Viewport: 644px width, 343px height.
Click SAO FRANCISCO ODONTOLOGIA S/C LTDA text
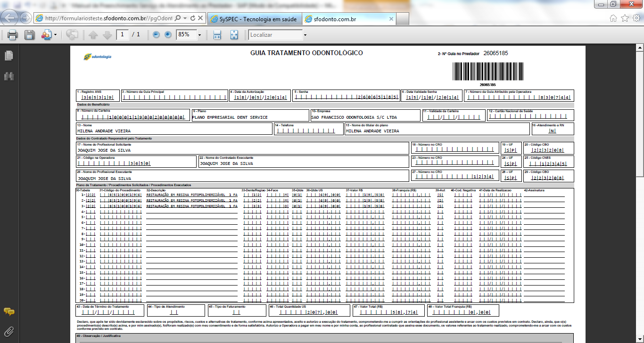pyautogui.click(x=354, y=117)
